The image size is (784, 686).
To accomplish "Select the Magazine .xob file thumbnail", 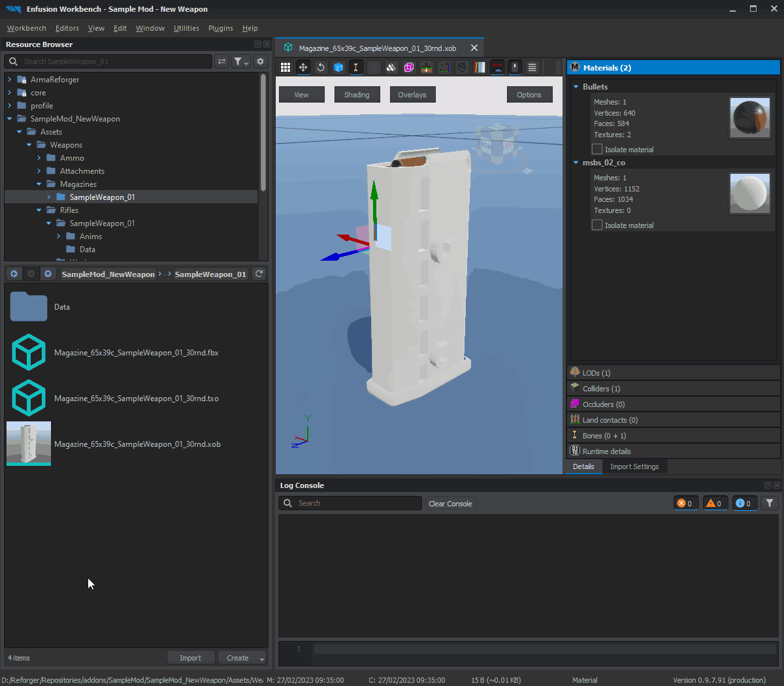I will click(x=29, y=444).
